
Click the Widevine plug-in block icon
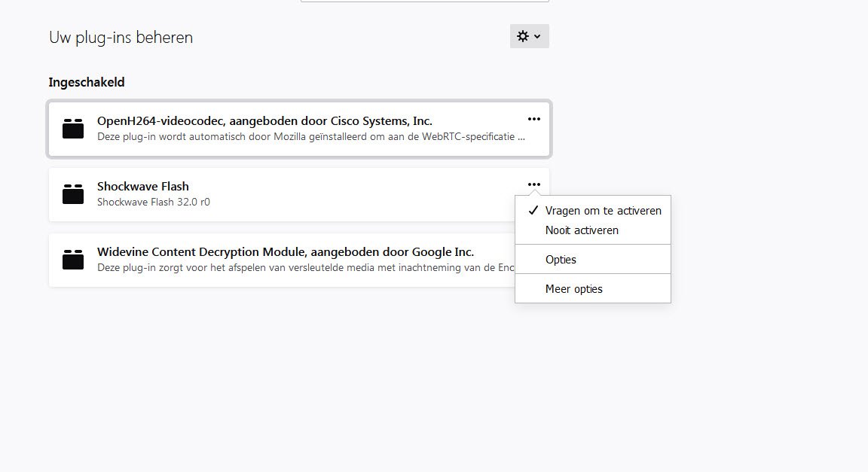[x=73, y=260]
